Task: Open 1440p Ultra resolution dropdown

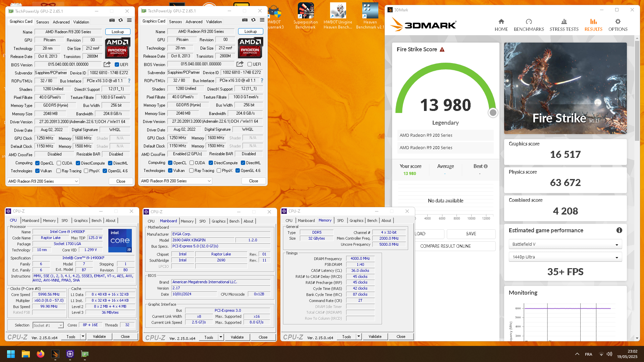Action: [565, 257]
